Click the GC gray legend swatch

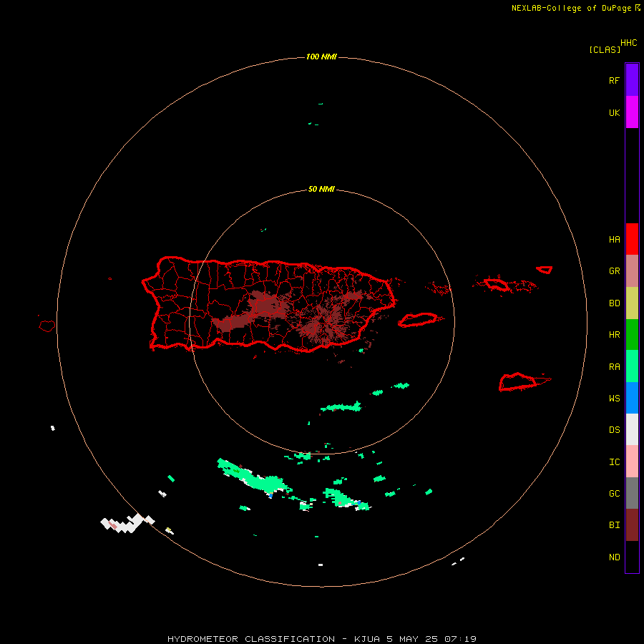(632, 493)
